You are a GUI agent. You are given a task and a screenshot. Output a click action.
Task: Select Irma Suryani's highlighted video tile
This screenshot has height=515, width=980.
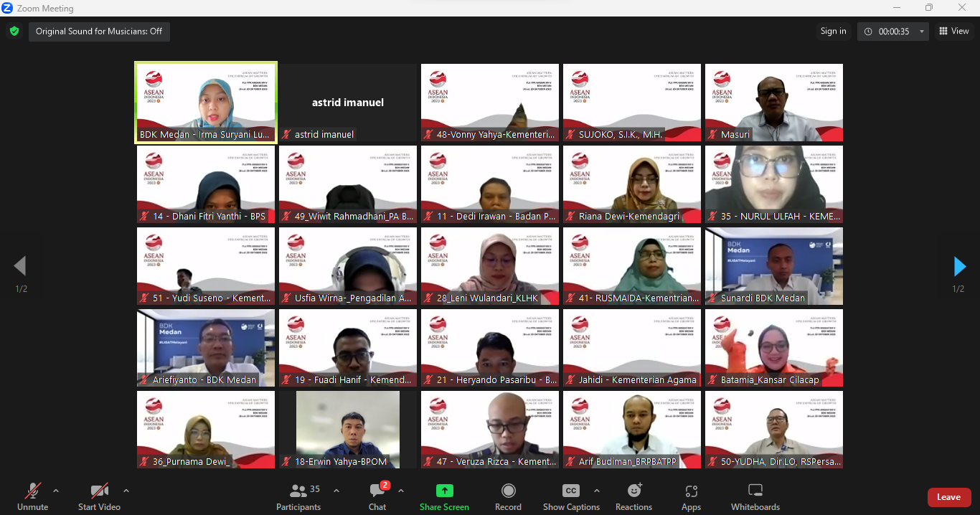click(x=205, y=103)
